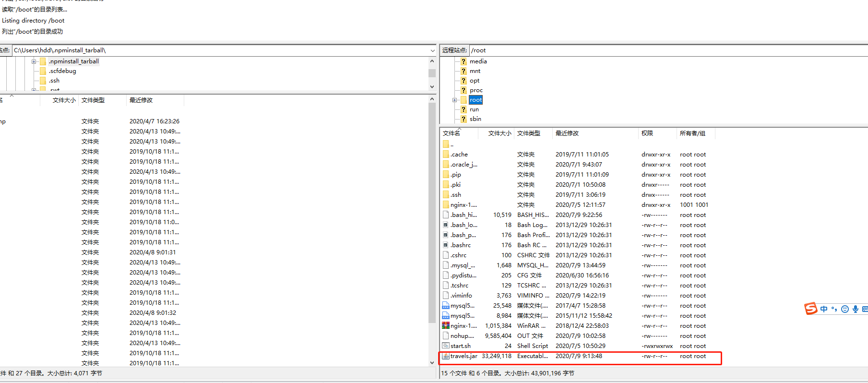The width and height of the screenshot is (868, 383).
Task: Click the nohup... OUT file icon
Action: pos(446,336)
